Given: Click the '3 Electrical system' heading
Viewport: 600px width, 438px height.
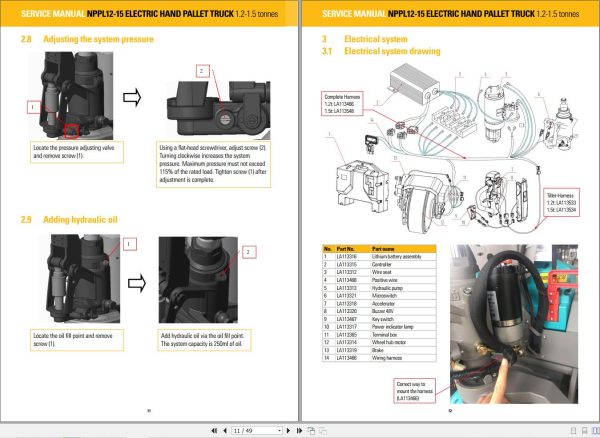Looking at the screenshot, I should pyautogui.click(x=365, y=39).
